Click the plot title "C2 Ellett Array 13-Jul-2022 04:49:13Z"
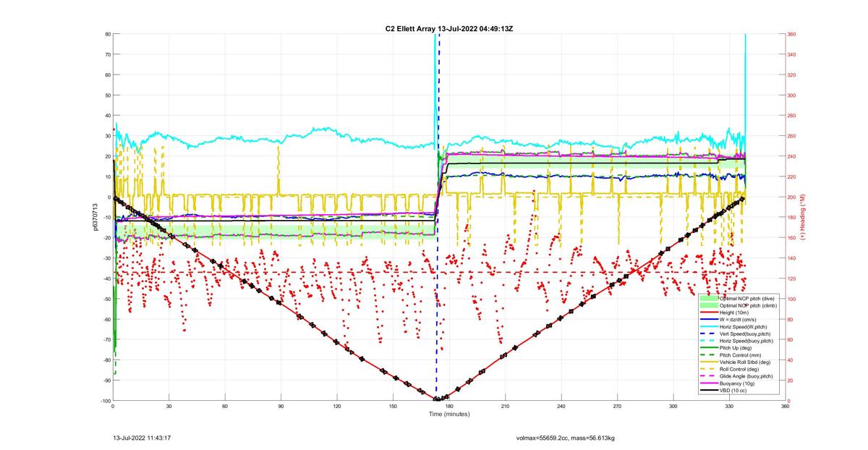The height and width of the screenshot is (450, 868). (449, 28)
